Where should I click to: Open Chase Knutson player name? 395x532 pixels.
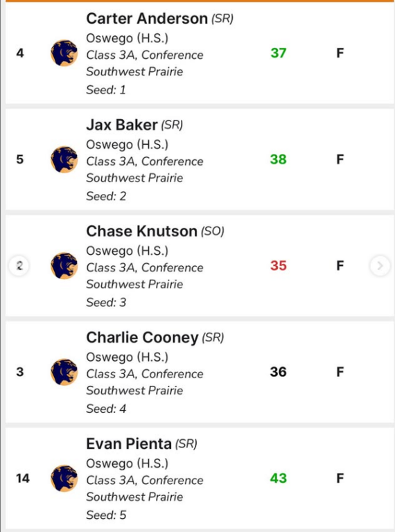141,231
